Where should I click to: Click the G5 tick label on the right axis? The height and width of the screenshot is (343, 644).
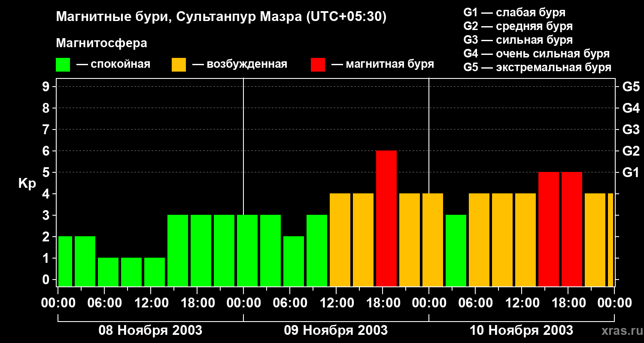pos(631,87)
